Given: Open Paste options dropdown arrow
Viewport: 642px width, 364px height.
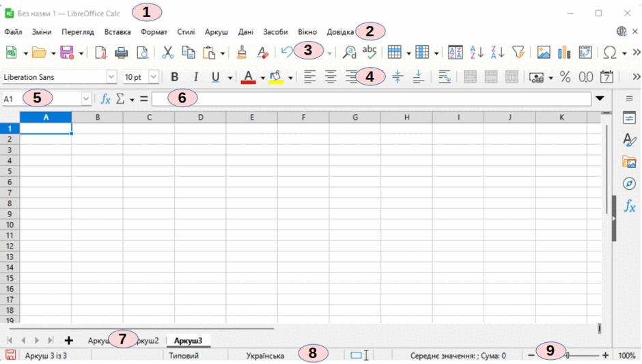Looking at the screenshot, I should tap(223, 53).
